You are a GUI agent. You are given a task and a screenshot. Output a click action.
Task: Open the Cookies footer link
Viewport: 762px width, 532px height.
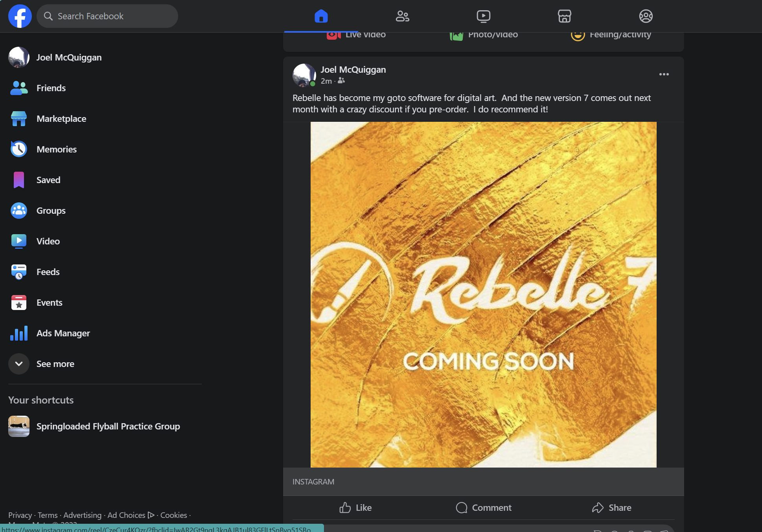(173, 515)
